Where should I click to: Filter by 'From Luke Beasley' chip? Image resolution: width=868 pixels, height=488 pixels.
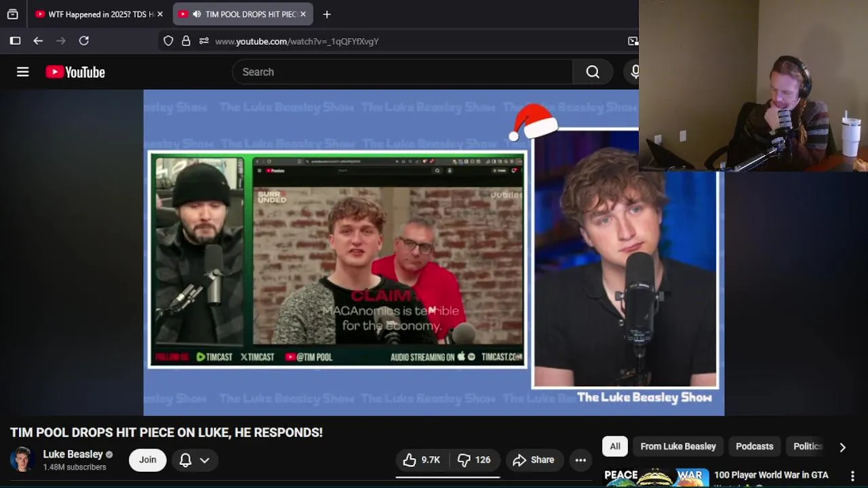[678, 446]
